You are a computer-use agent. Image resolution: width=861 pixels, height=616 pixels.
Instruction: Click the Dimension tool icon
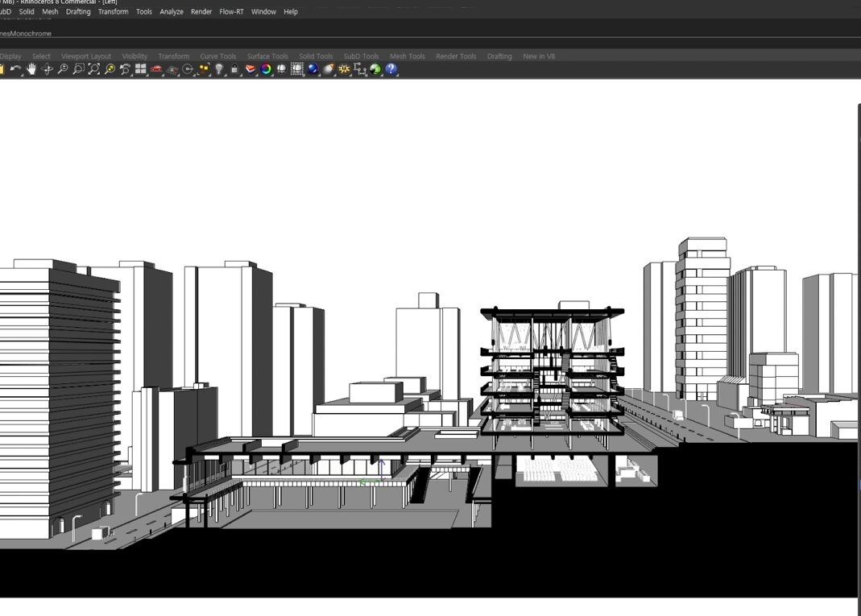pyautogui.click(x=360, y=69)
